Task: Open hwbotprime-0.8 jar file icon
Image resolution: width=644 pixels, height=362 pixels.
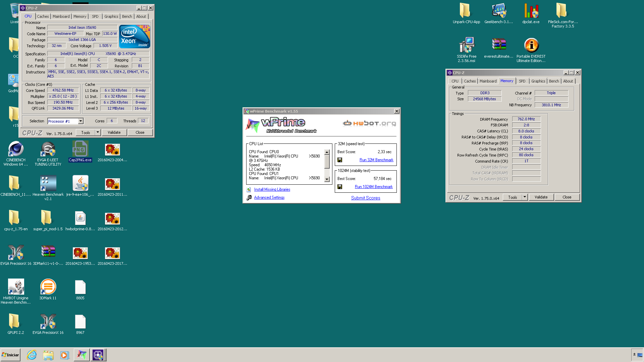Action: (80, 220)
